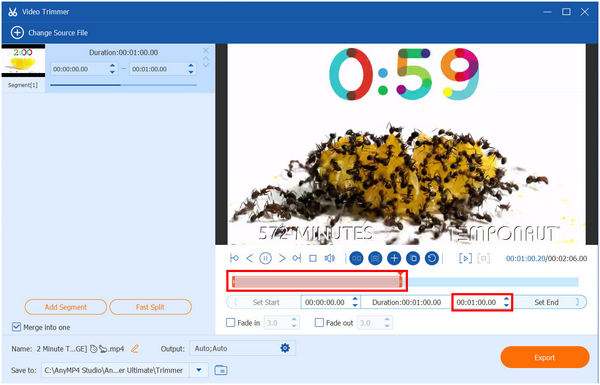Screen dimensions: 600x385
Task: Pause the video playback
Action: pos(265,258)
